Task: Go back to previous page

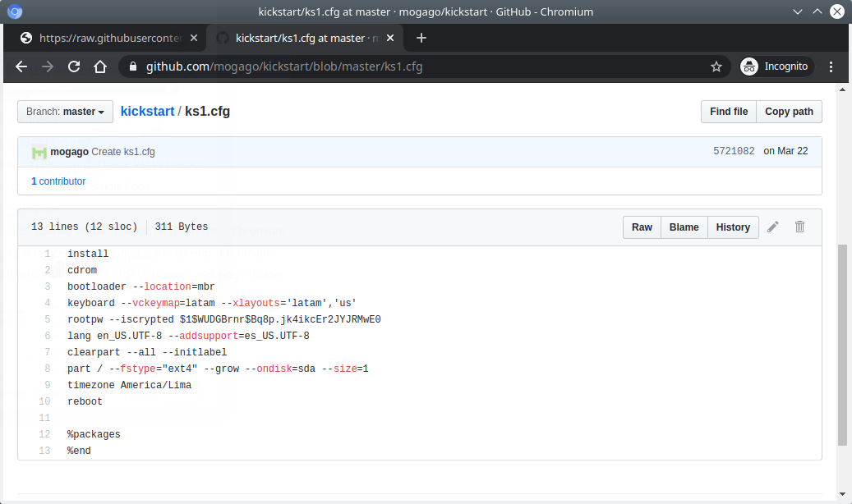Action: coord(21,66)
